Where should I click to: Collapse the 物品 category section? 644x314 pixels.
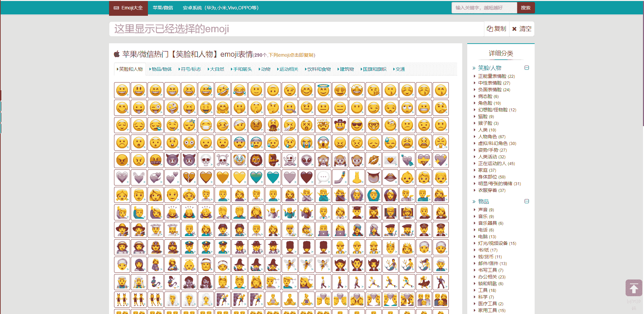527,201
